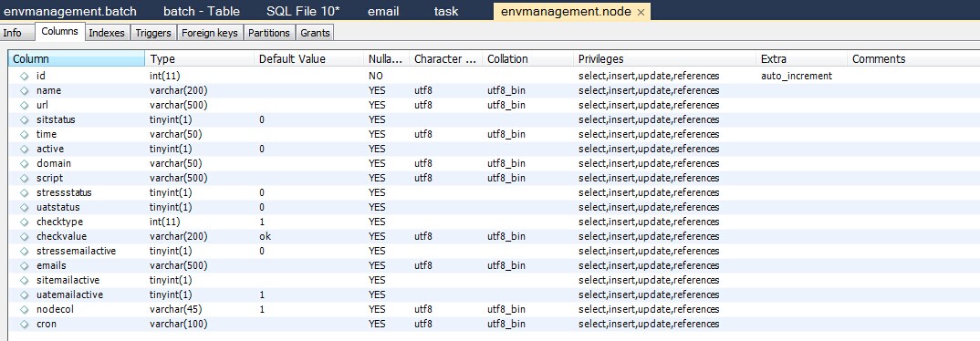Click the diamond icon beside domain
The image size is (980, 341).
[25, 163]
